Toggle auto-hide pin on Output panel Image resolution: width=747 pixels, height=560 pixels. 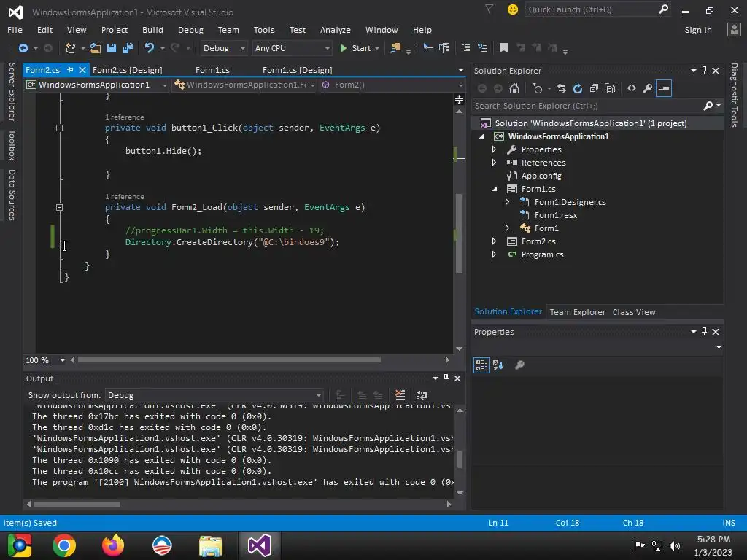tap(446, 378)
